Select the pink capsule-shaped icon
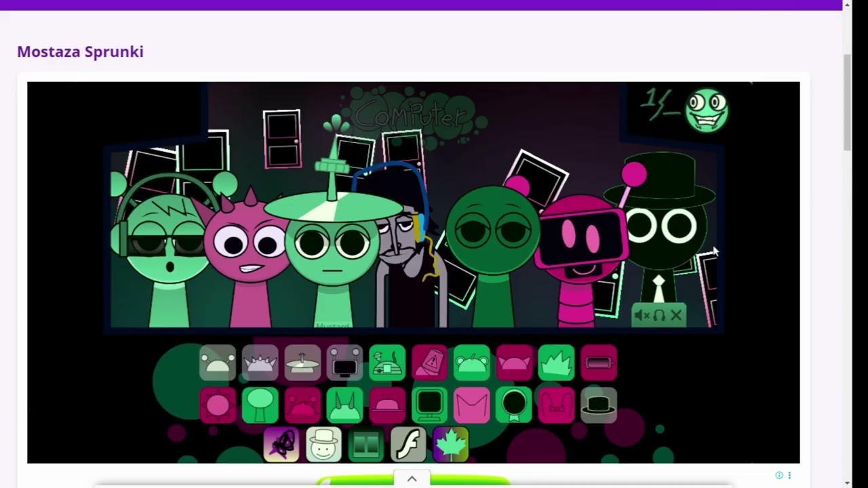 tap(599, 363)
